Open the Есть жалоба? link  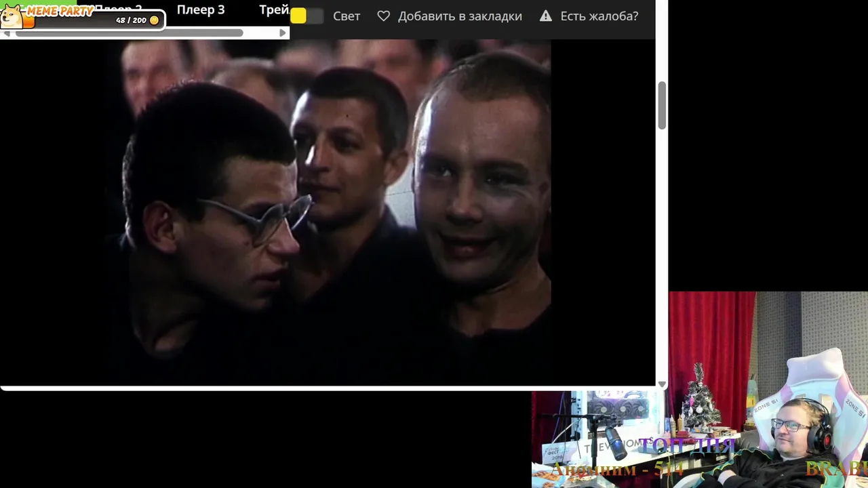tap(599, 16)
